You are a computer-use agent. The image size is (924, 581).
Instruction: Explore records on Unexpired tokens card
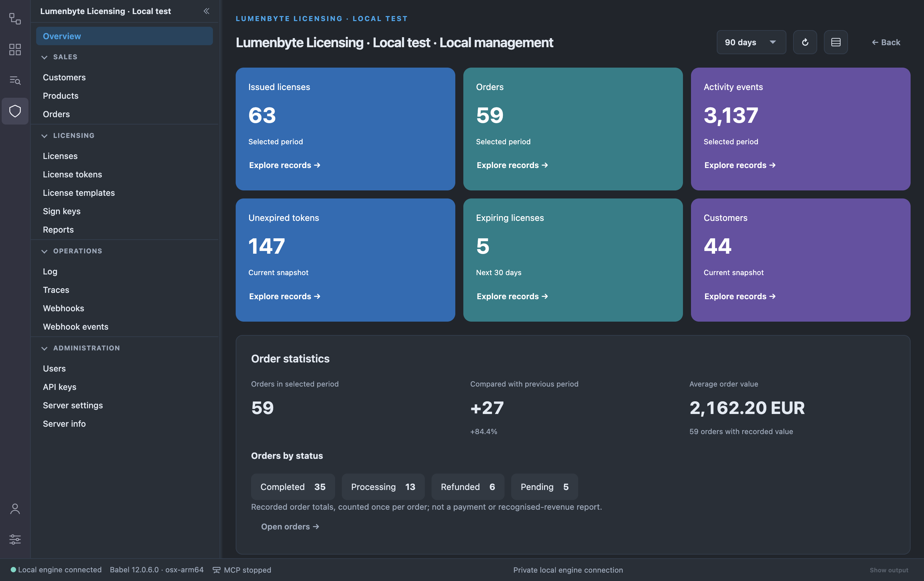284,297
